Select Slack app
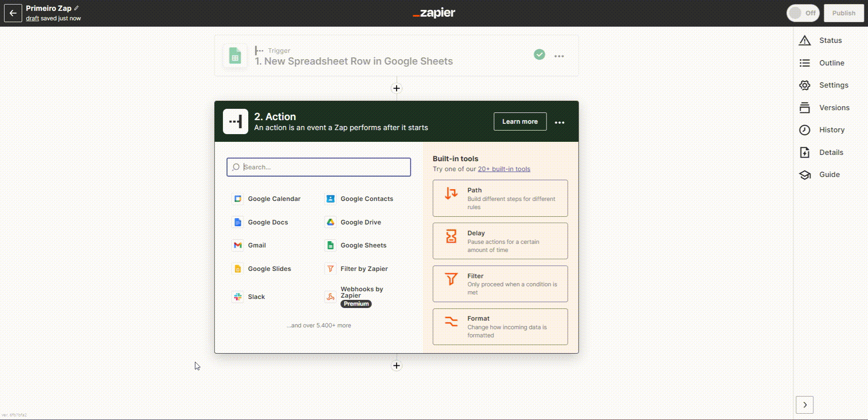868x420 pixels. pos(249,297)
